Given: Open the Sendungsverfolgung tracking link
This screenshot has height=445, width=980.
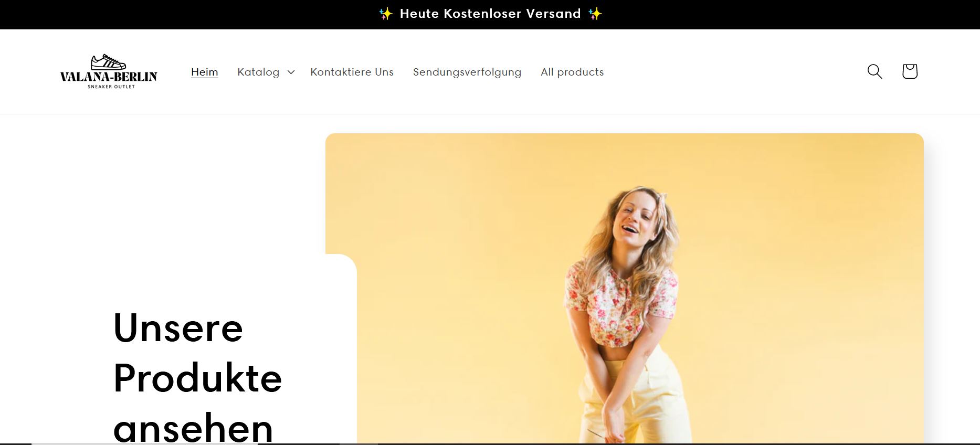Looking at the screenshot, I should pyautogui.click(x=467, y=72).
